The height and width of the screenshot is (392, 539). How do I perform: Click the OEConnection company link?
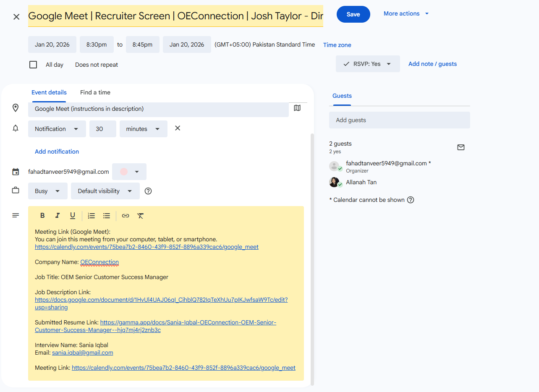tap(99, 262)
